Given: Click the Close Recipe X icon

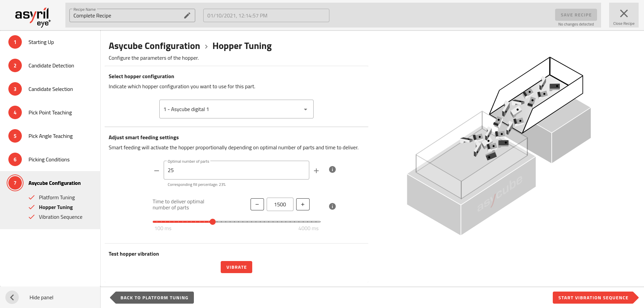Looking at the screenshot, I should click(x=624, y=14).
